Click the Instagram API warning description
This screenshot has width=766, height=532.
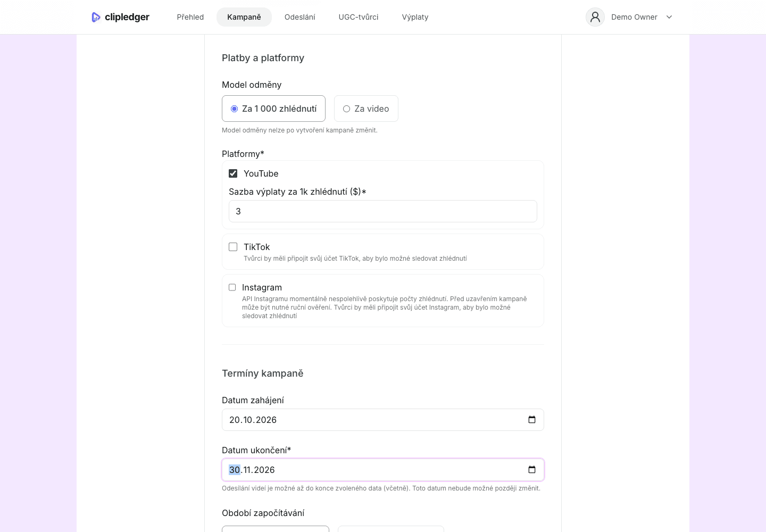[385, 307]
